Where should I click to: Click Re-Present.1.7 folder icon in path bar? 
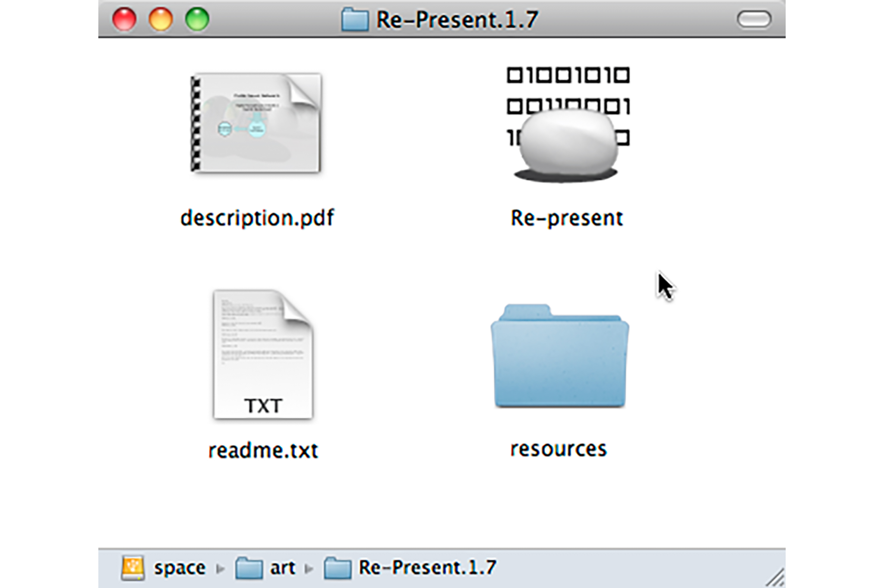click(x=337, y=568)
